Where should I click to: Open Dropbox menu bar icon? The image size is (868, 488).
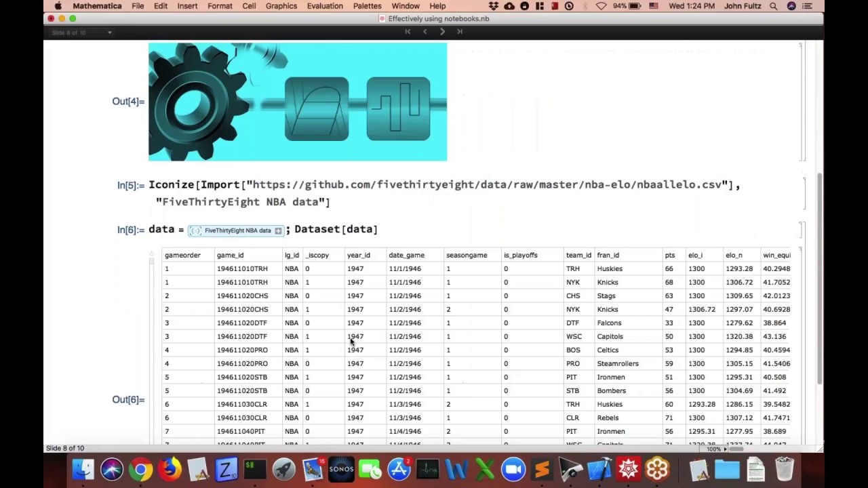point(494,6)
